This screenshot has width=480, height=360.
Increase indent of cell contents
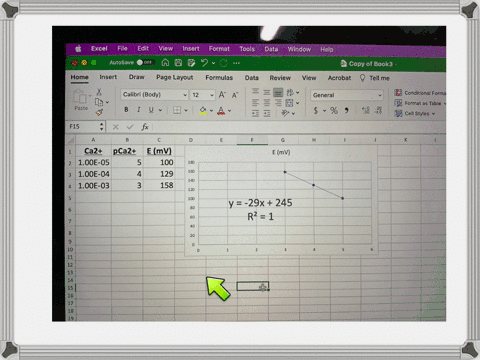[267, 114]
